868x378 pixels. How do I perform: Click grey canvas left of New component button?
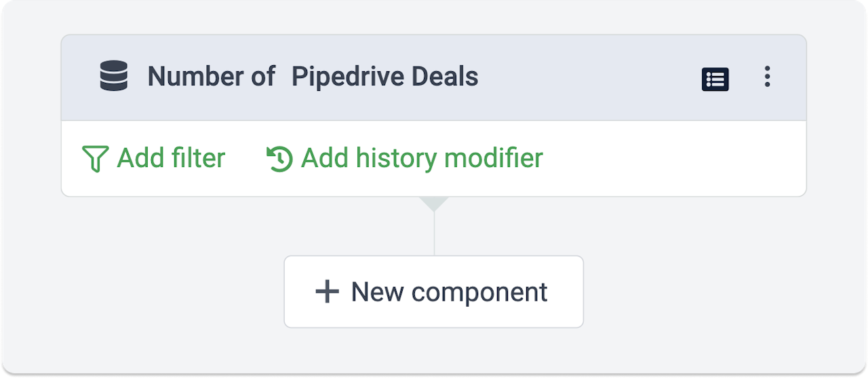170,292
